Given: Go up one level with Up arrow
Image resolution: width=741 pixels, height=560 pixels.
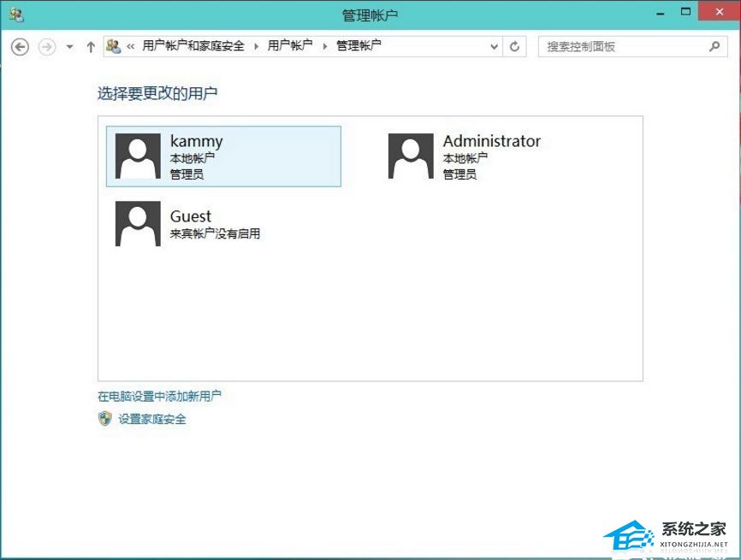Looking at the screenshot, I should point(91,47).
